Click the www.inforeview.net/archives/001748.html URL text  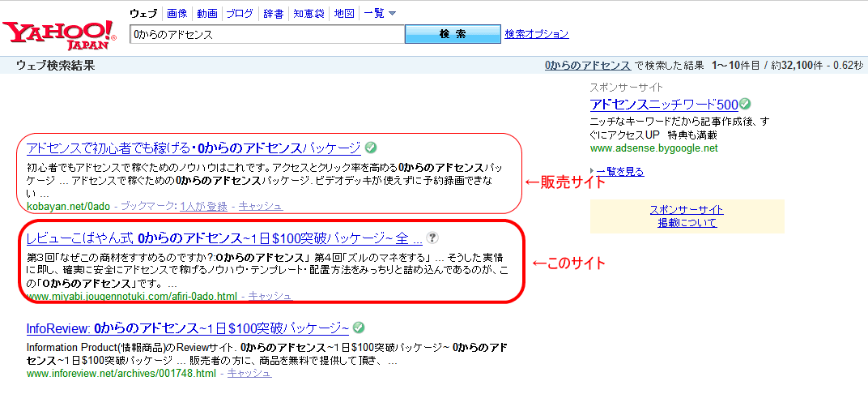pyautogui.click(x=121, y=373)
